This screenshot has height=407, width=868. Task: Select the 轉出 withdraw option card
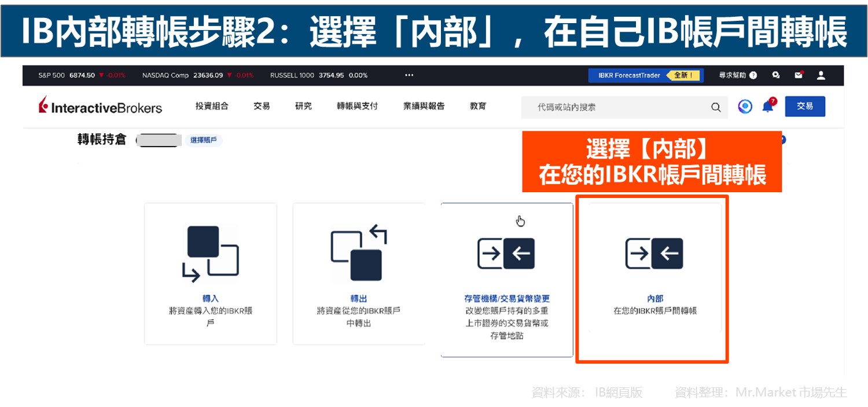coord(359,273)
